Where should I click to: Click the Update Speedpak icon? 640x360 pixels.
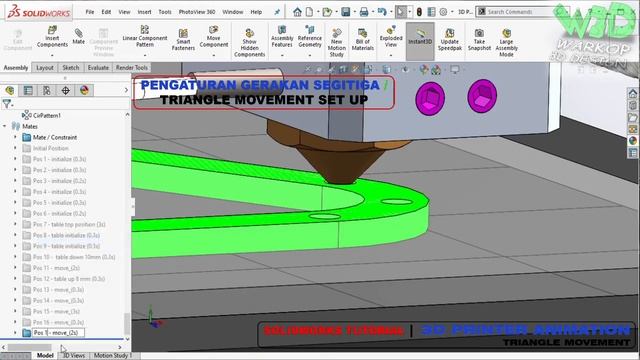[450, 33]
